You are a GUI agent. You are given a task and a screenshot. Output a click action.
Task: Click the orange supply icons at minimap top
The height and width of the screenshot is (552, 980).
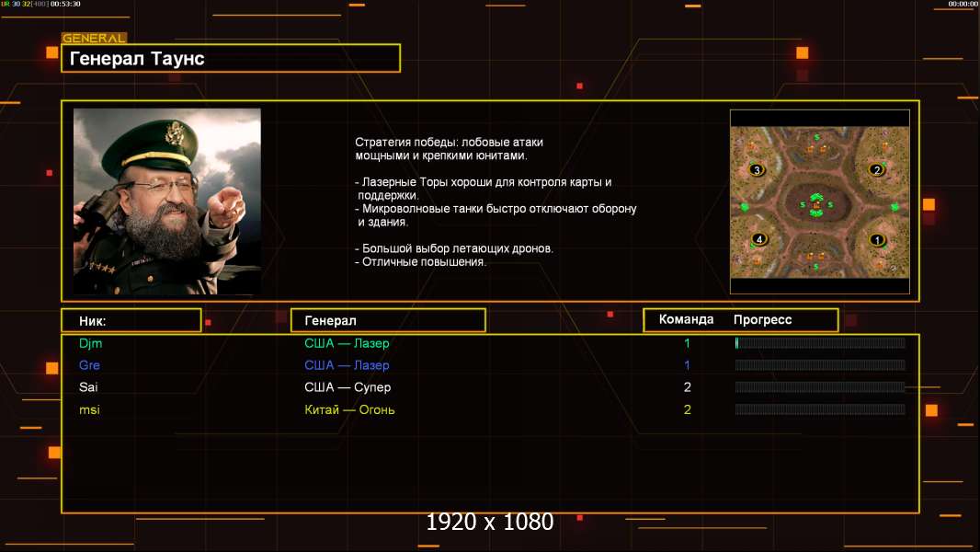[x=816, y=149]
